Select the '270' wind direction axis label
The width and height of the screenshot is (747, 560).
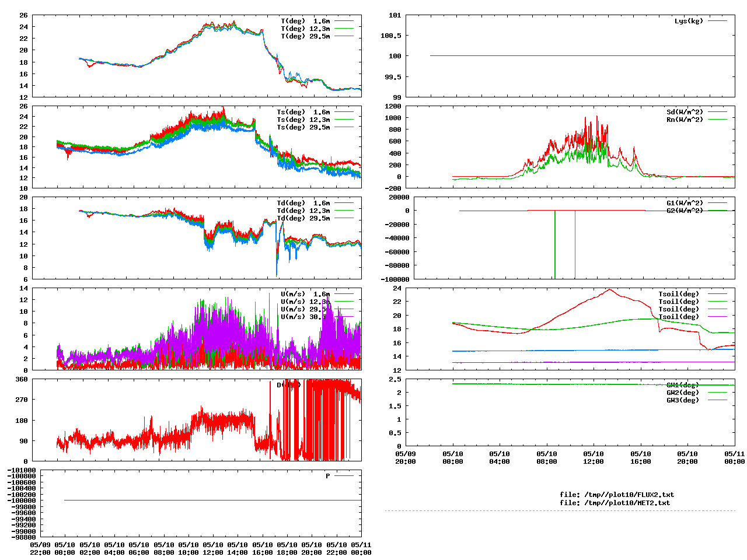click(22, 400)
